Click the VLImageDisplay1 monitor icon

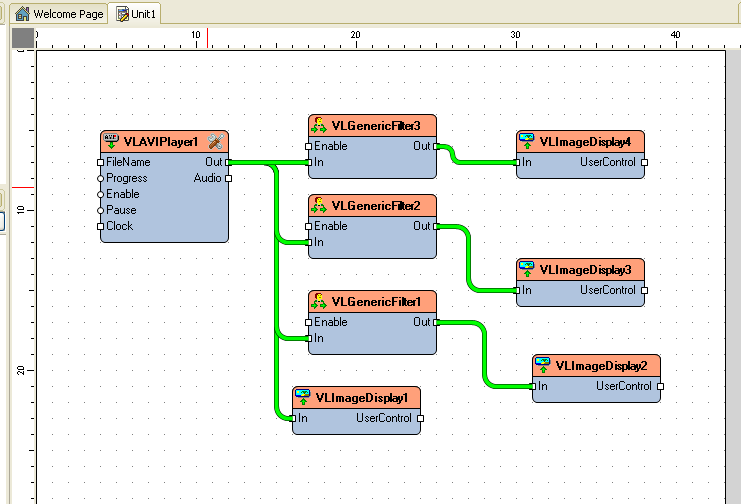[303, 397]
